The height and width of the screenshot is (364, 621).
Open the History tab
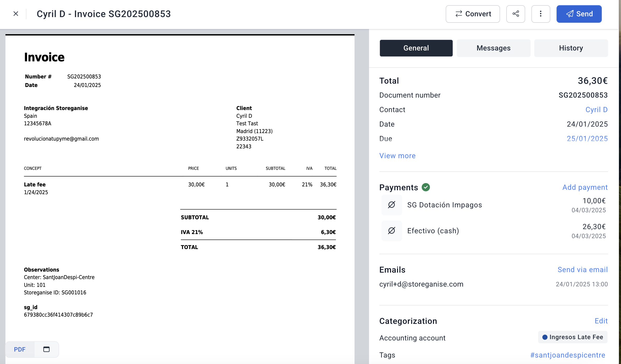(x=571, y=48)
